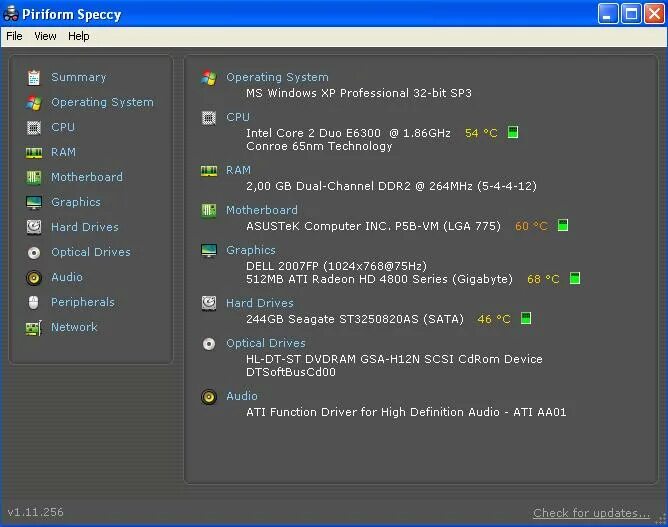668x527 pixels.
Task: Open the Help menu
Action: (x=79, y=36)
